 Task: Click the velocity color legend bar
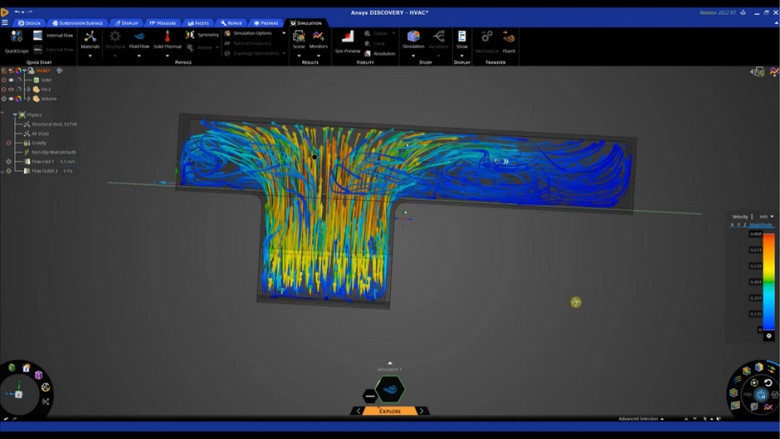[769, 280]
